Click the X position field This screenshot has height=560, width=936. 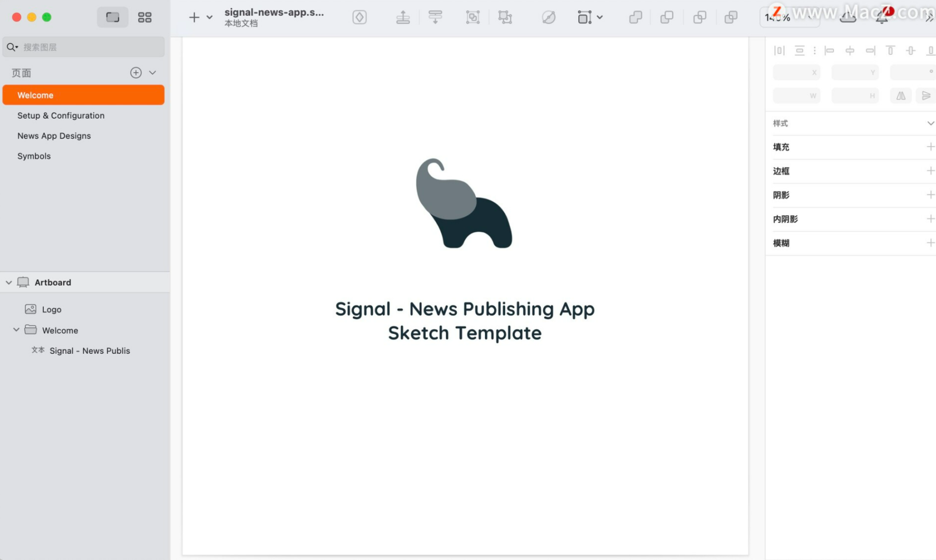click(x=797, y=73)
